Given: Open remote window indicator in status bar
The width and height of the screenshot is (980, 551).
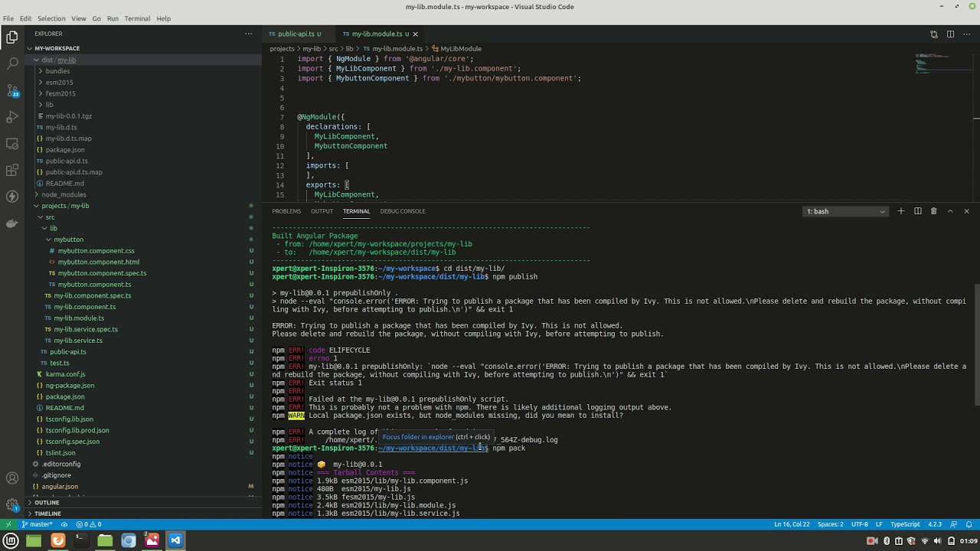Looking at the screenshot, I should (x=8, y=524).
